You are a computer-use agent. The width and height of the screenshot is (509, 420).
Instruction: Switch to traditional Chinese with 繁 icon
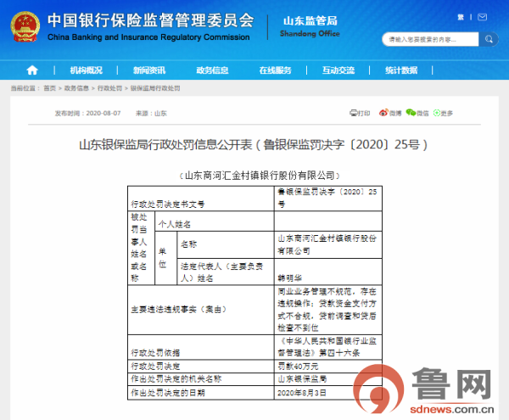[461, 17]
